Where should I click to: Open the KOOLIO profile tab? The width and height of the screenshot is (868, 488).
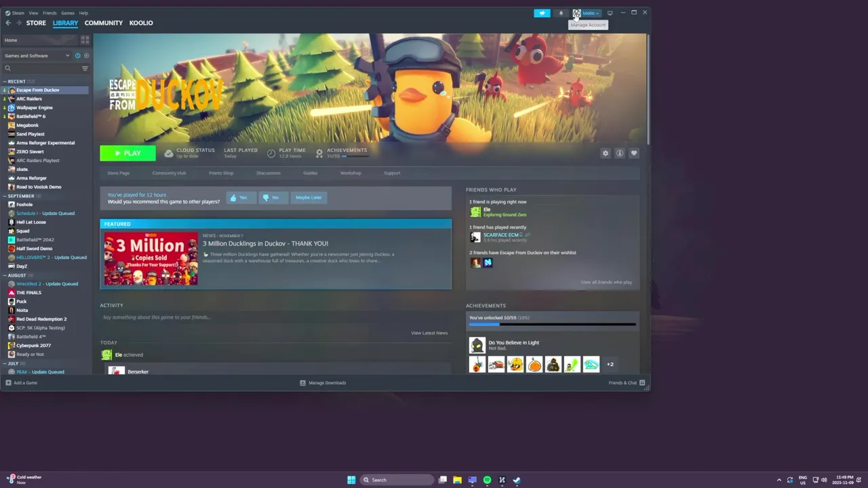[x=141, y=23]
